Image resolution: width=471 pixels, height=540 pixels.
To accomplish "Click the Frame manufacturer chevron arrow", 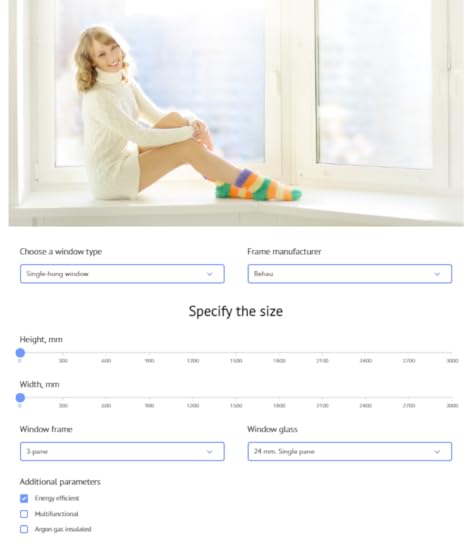I will tap(437, 274).
